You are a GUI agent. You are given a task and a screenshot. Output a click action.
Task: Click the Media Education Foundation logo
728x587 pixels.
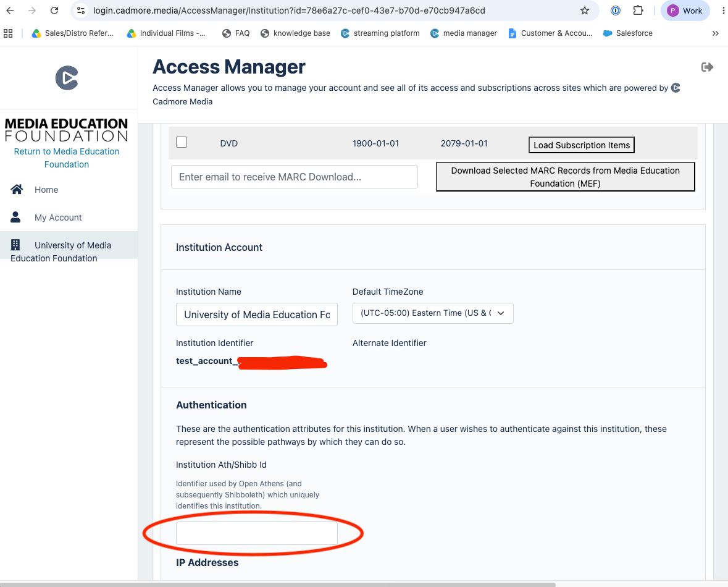click(x=67, y=130)
